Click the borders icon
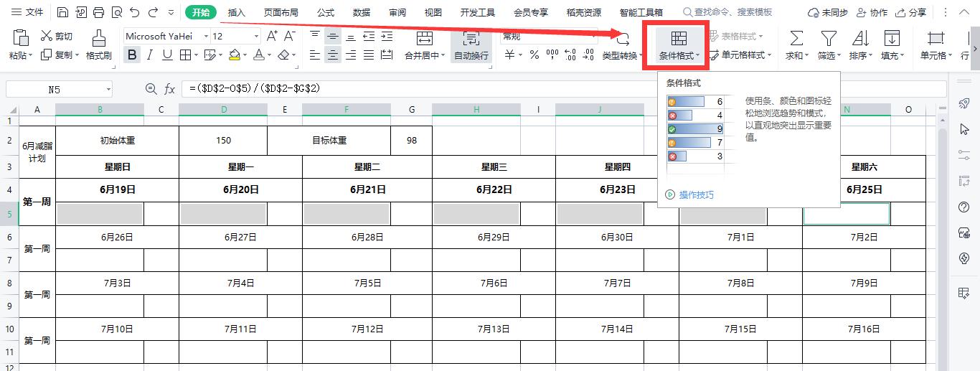This screenshot has height=371, width=980. [x=185, y=55]
